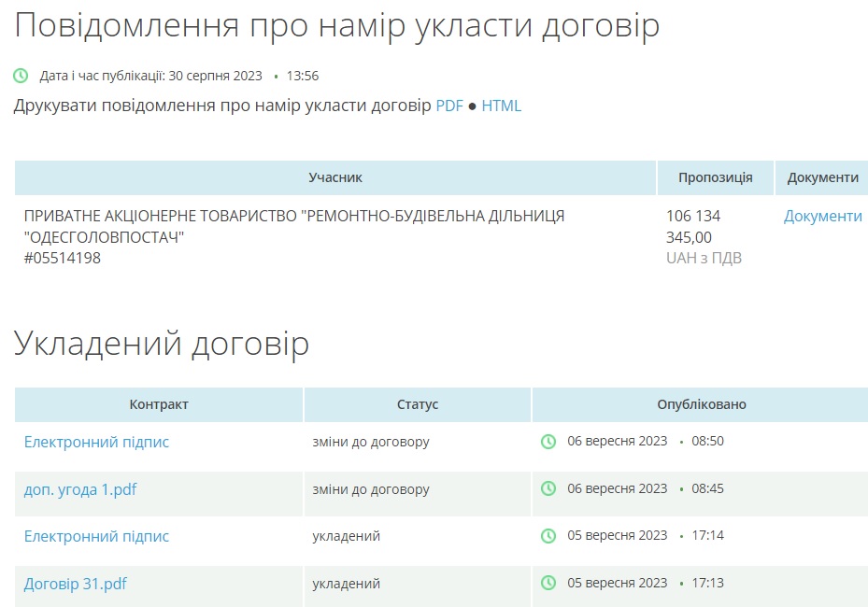
Task: Open participant's Документи link
Action: coord(822,216)
